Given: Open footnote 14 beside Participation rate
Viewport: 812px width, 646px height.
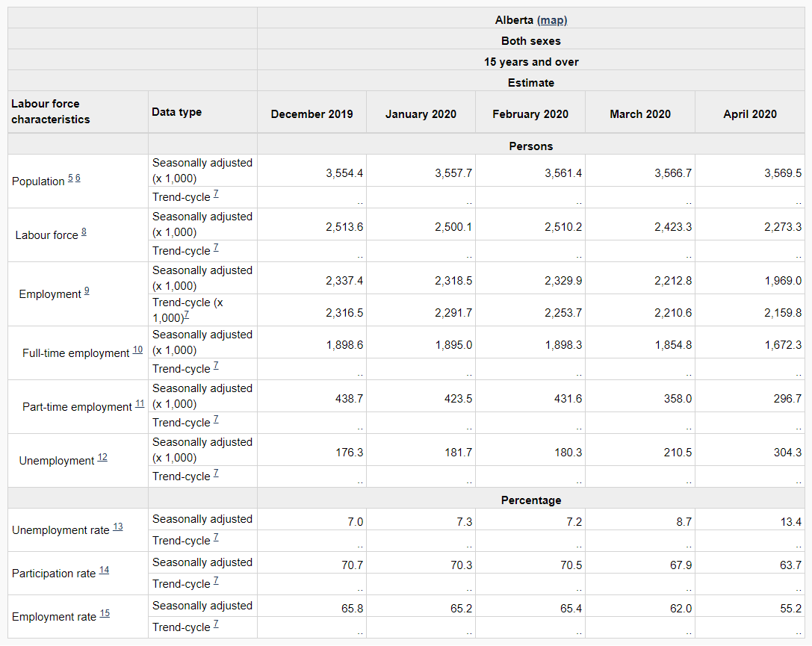Looking at the screenshot, I should pos(104,571).
